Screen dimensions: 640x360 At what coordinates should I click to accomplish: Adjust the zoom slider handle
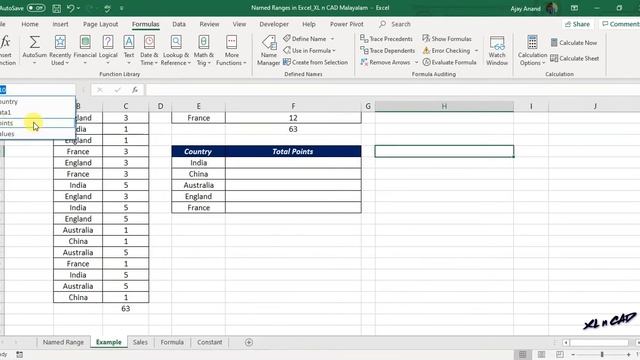[602, 354]
